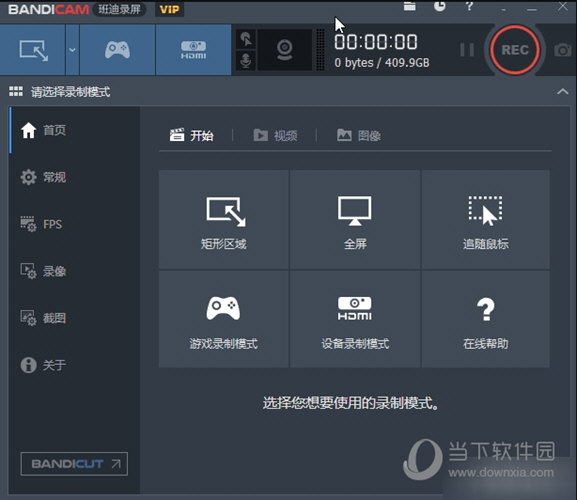Screen dimensions: 577x500
Task: Open the 截图 screenshot settings sidebar item
Action: (x=75, y=318)
